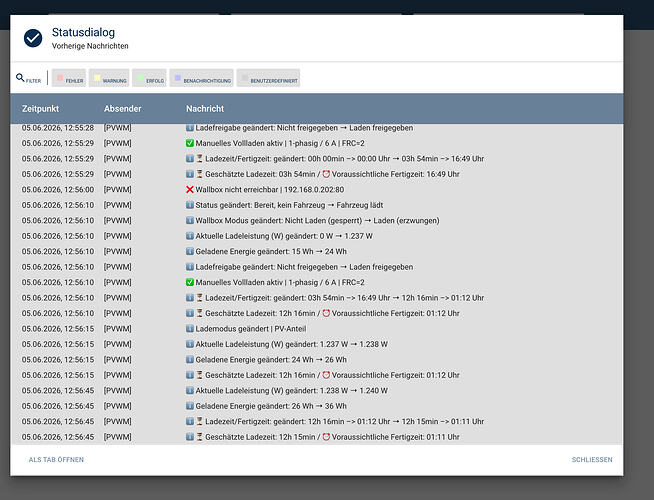Click the info icon at Status geändert row
Image resolution: width=654 pixels, height=500 pixels.
click(x=190, y=205)
